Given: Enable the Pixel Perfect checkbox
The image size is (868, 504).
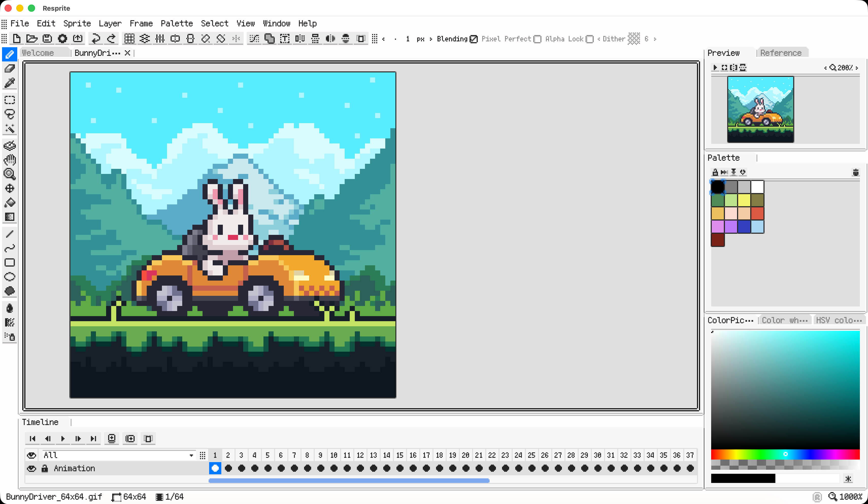Looking at the screenshot, I should [537, 39].
